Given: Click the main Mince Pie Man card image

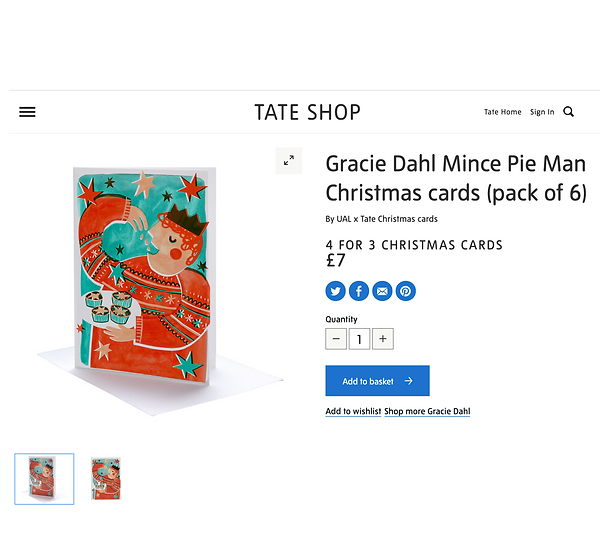Looking at the screenshot, I should 145,275.
